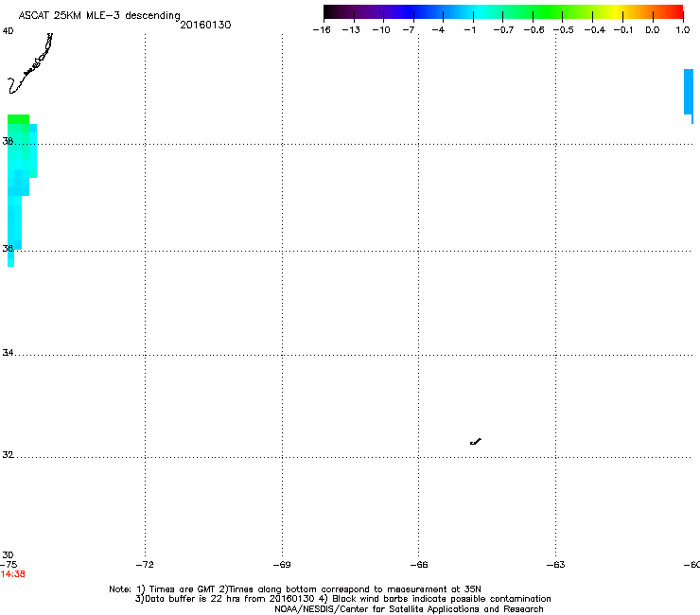Click the coastline outline near latitude 40
The height and width of the screenshot is (615, 700).
(30, 63)
